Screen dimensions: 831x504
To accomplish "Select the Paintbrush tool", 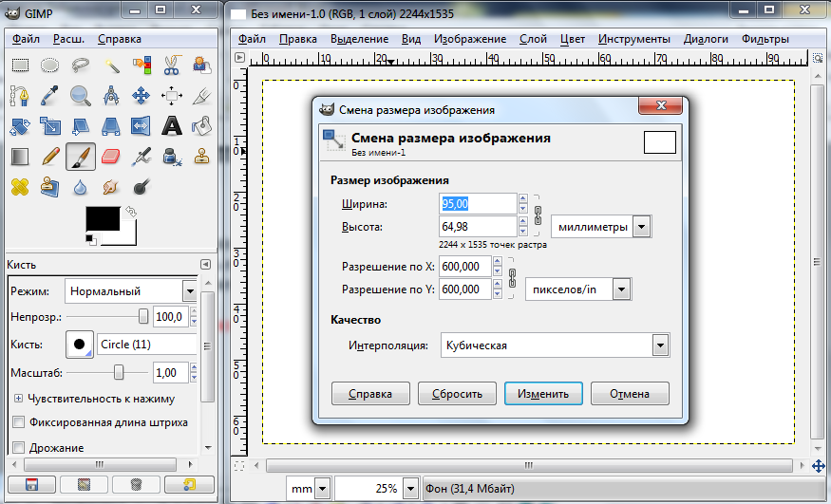I will click(x=81, y=157).
